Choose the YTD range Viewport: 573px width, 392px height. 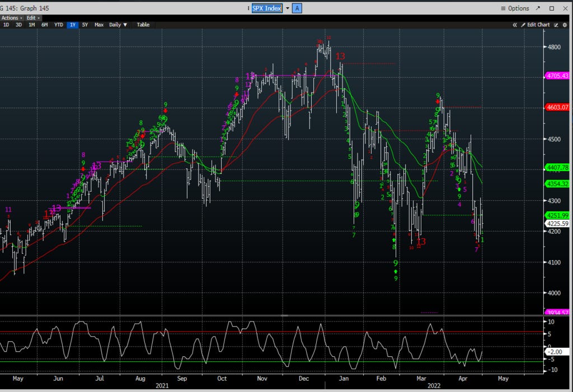(x=58, y=25)
